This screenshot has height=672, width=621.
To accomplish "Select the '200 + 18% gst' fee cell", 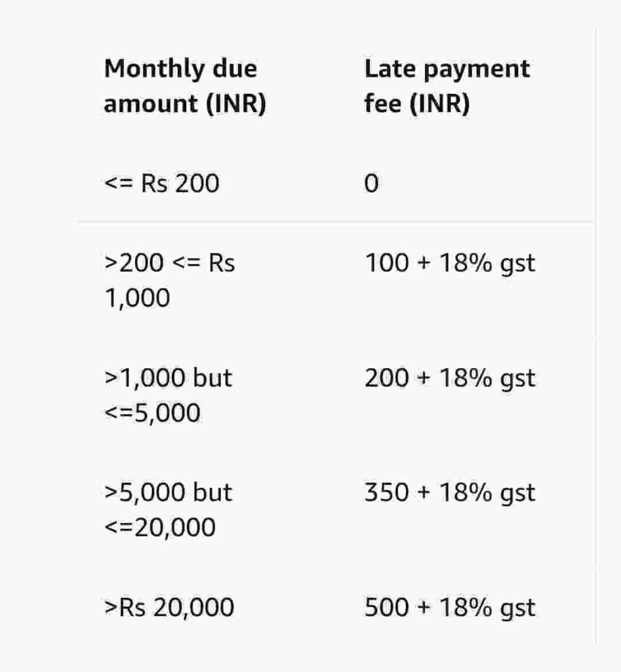I will pos(450,378).
